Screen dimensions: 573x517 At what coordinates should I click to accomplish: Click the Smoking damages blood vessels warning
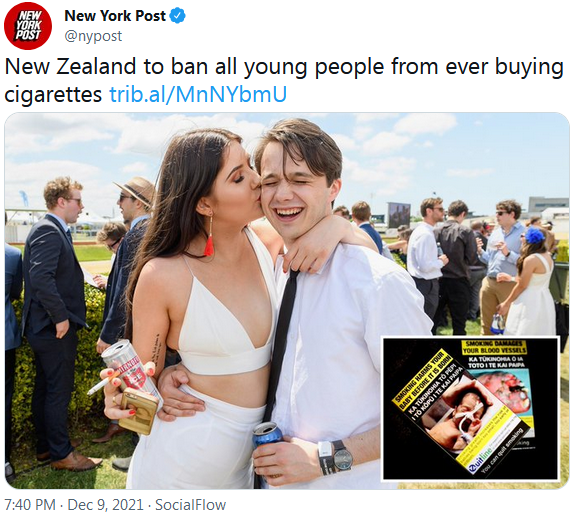(x=494, y=348)
